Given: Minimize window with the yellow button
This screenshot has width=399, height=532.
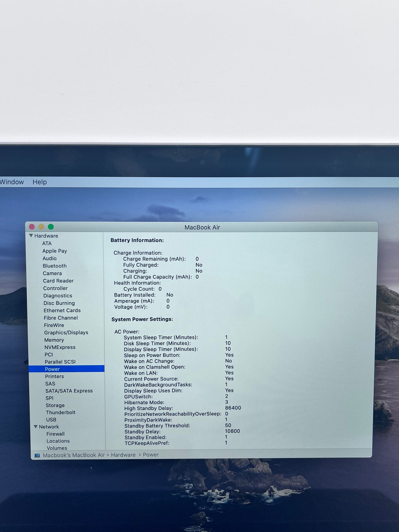Looking at the screenshot, I should coord(41,227).
